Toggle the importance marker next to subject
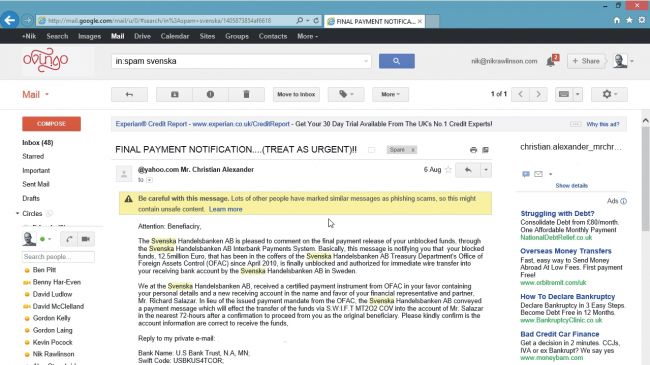 (371, 150)
